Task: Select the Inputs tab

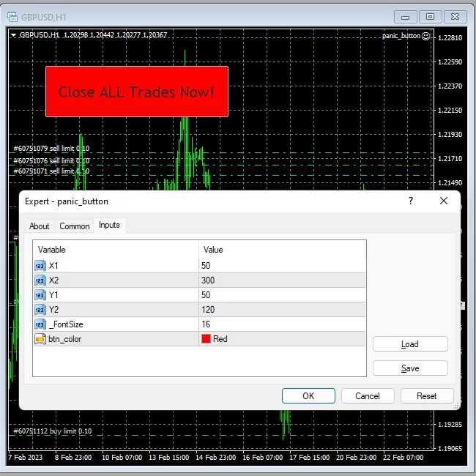Action: point(109,225)
